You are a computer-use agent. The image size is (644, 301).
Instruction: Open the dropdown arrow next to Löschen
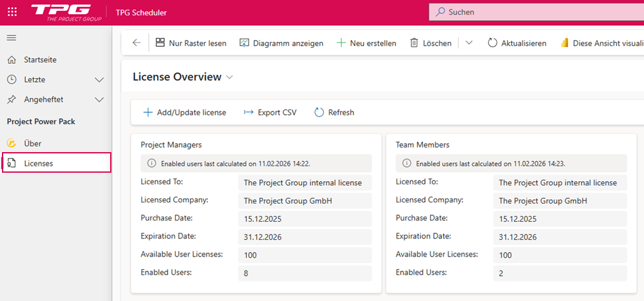click(469, 43)
